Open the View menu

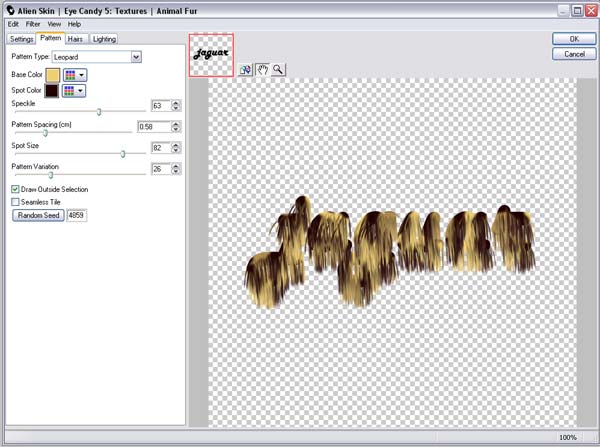point(54,24)
